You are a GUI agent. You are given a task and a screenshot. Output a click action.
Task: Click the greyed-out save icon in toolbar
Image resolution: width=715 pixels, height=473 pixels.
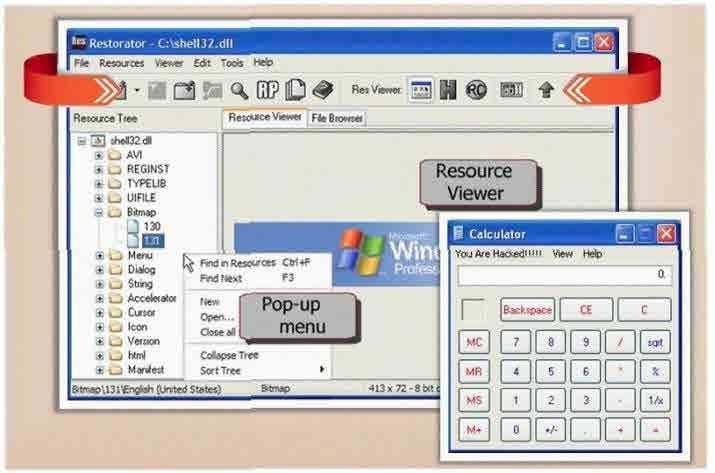point(157,90)
